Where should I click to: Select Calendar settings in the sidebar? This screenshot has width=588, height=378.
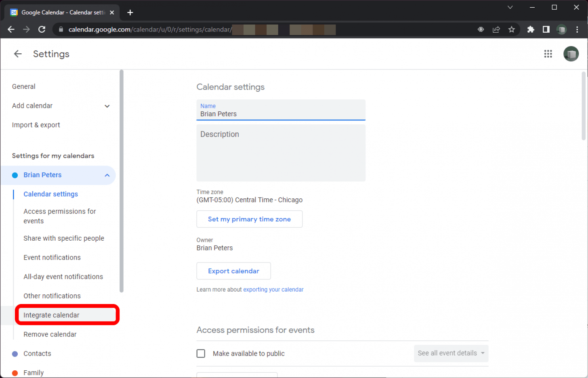pyautogui.click(x=50, y=194)
